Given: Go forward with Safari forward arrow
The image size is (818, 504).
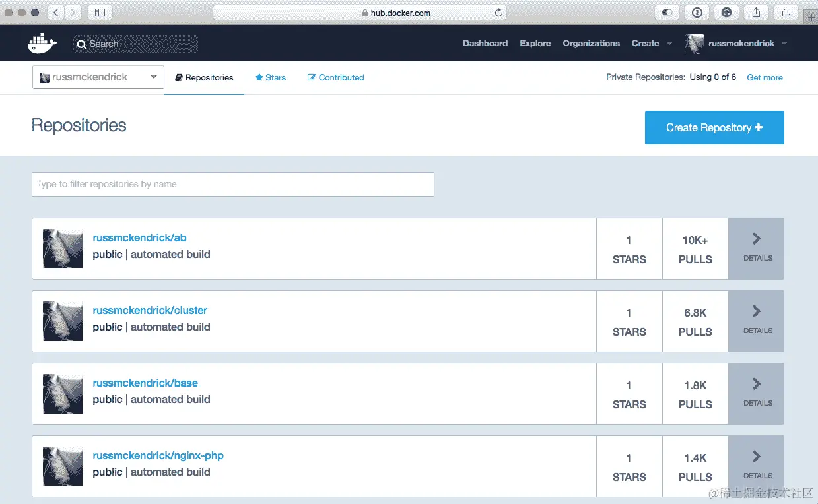Looking at the screenshot, I should pos(73,13).
